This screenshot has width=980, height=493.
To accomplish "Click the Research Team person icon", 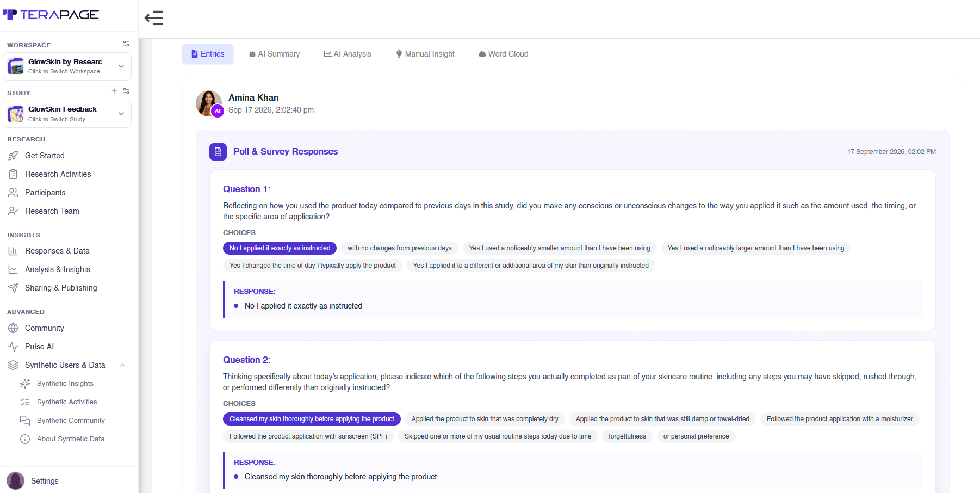I will [x=13, y=211].
